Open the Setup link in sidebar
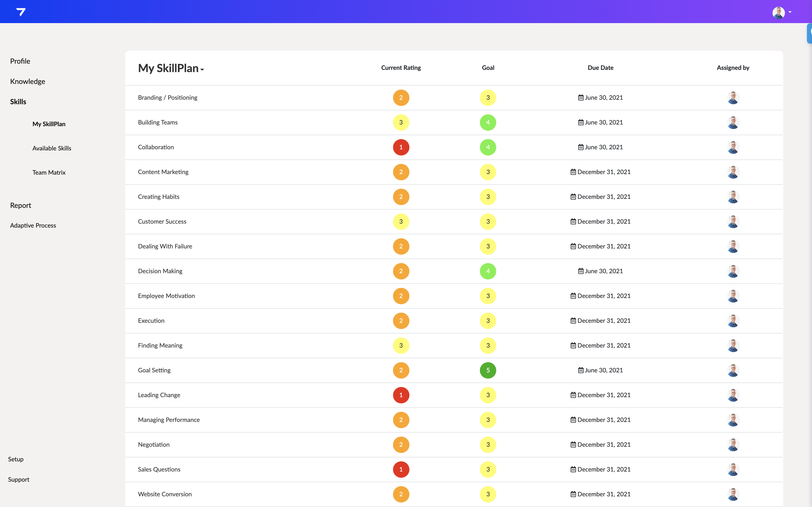This screenshot has height=507, width=812. [16, 459]
